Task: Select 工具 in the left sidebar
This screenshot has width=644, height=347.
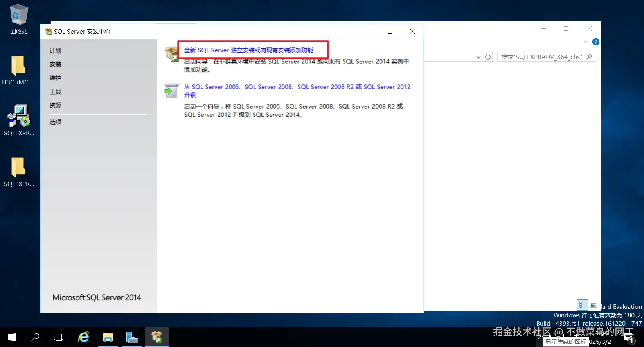Action: tap(55, 91)
